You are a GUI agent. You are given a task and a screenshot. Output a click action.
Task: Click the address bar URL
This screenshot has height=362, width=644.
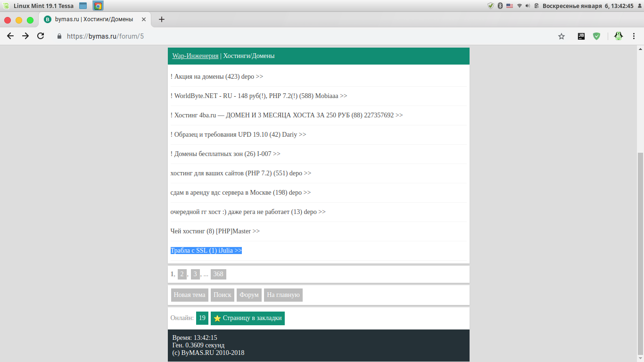click(x=105, y=36)
